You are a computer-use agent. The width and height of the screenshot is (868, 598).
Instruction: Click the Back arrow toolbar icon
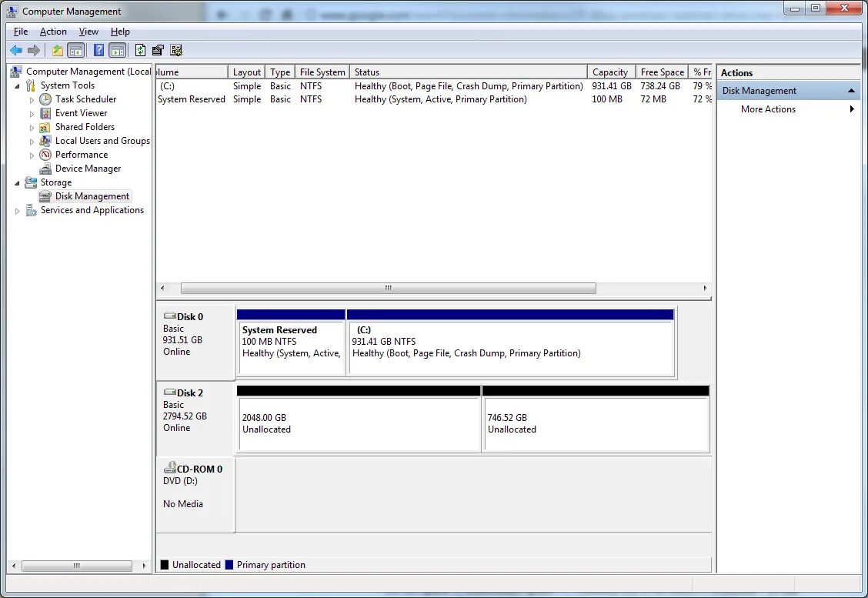pyautogui.click(x=16, y=50)
